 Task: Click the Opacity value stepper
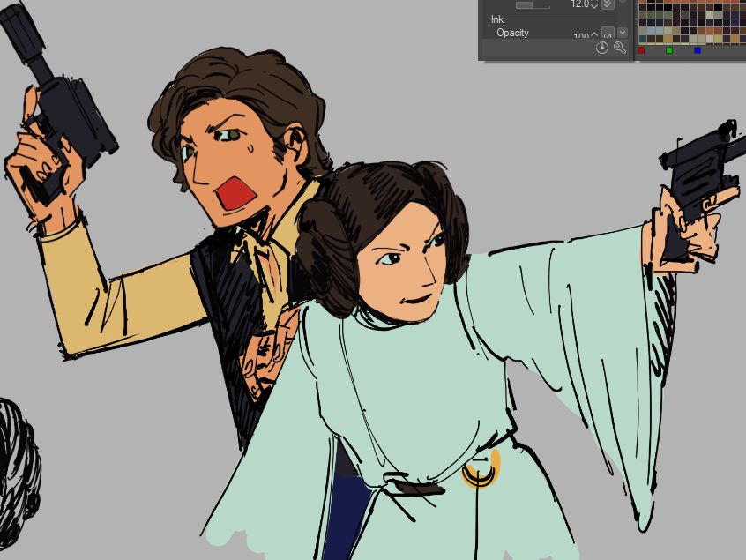click(x=594, y=35)
